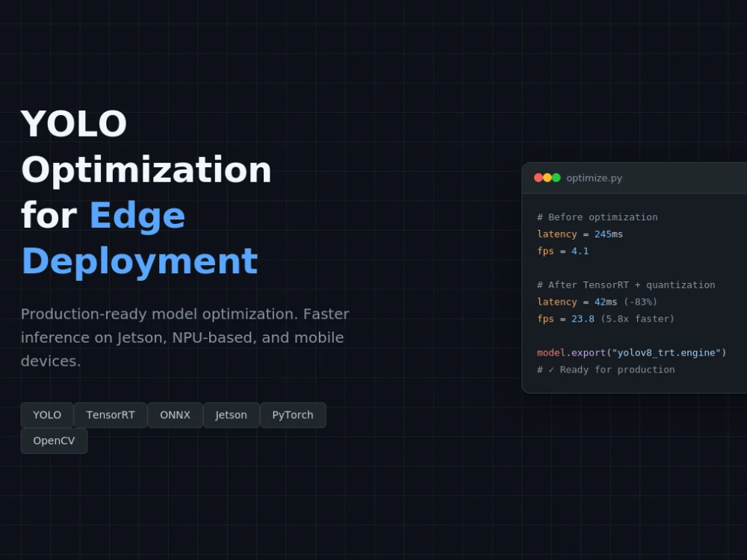Click the 'latency = 245ms' code line
Screen dimensions: 747x560
(x=580, y=234)
